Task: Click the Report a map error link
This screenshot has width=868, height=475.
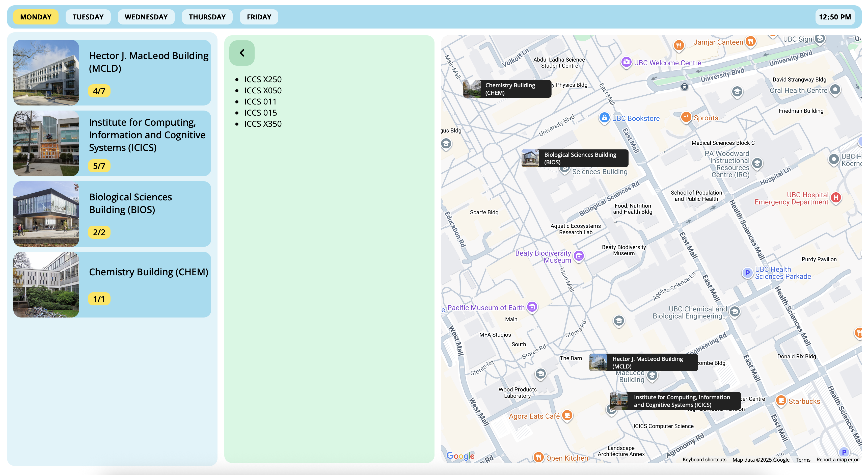Action: coord(837,460)
